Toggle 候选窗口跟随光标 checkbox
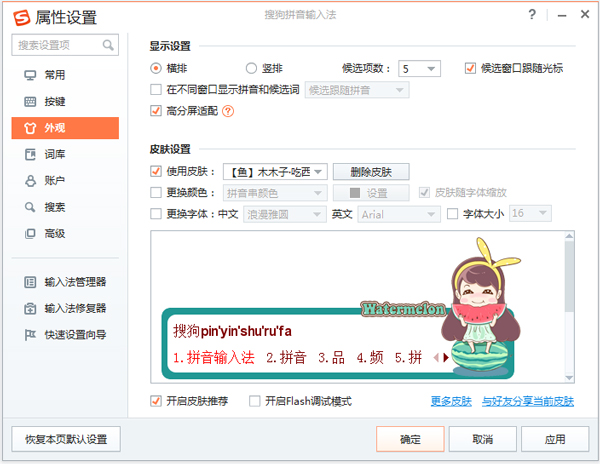 pos(470,68)
